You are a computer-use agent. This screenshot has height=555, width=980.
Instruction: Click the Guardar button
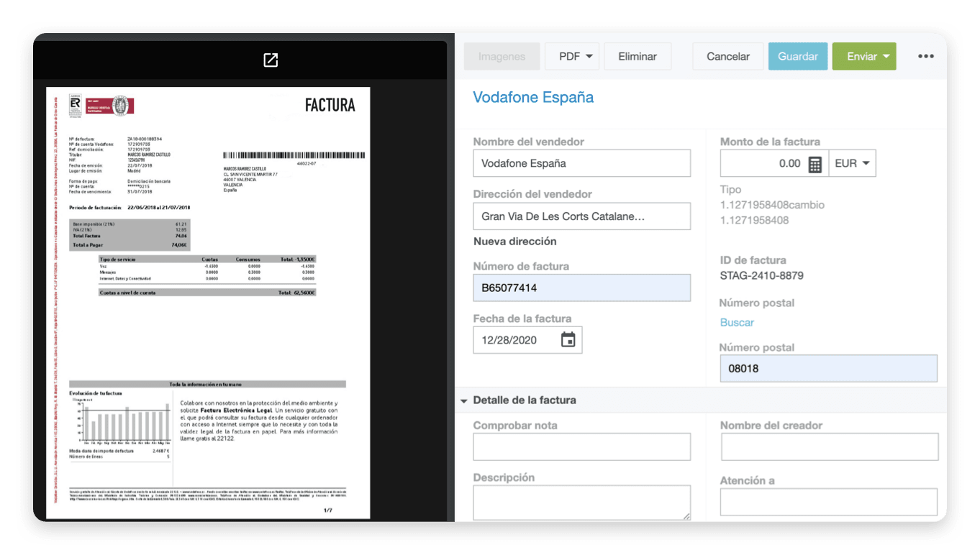pyautogui.click(x=798, y=56)
